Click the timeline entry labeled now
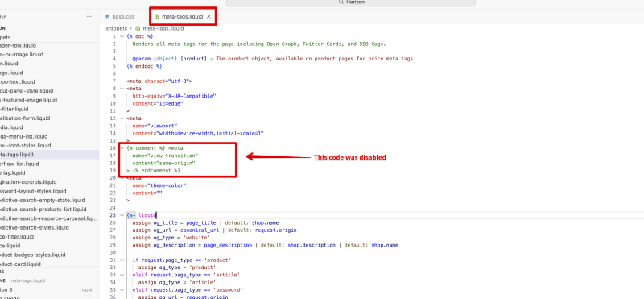The image size is (644, 299). (49, 289)
